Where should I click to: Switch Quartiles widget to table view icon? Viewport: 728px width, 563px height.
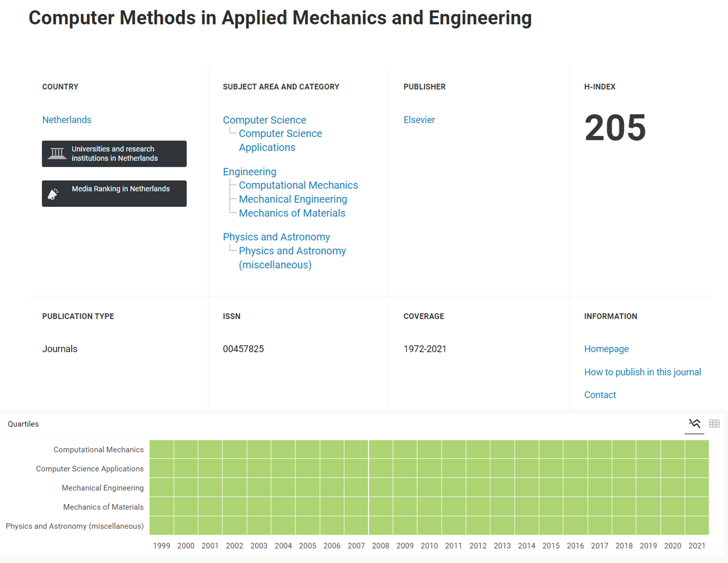click(x=714, y=424)
